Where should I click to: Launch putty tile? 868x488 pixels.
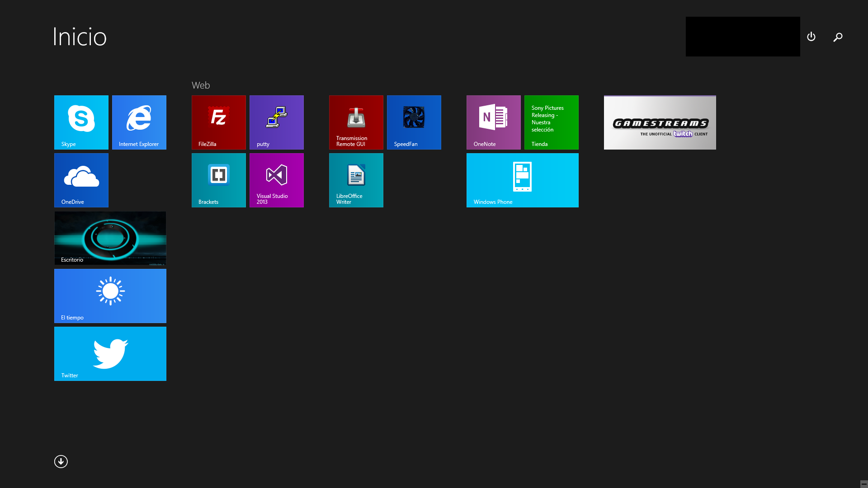click(x=277, y=122)
